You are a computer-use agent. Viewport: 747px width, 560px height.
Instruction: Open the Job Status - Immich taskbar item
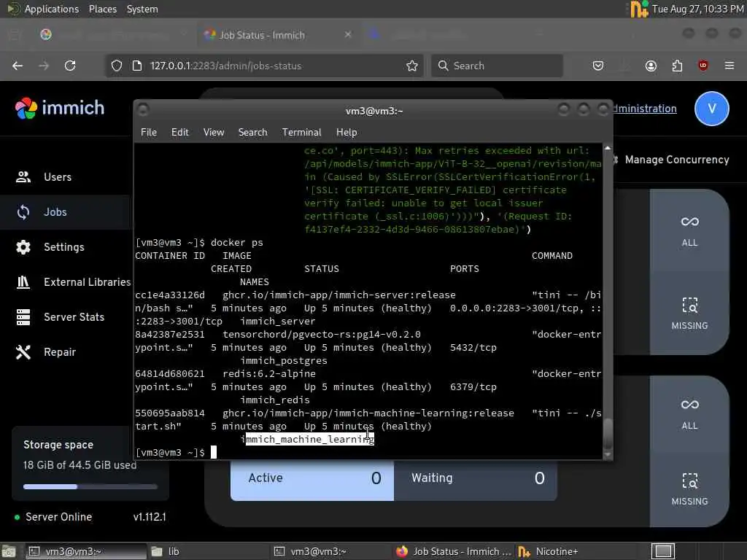click(x=453, y=551)
